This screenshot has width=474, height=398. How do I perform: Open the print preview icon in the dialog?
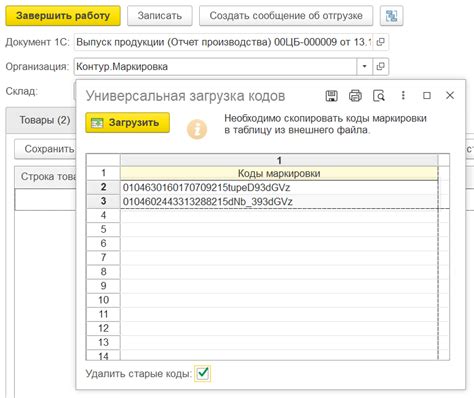[379, 96]
